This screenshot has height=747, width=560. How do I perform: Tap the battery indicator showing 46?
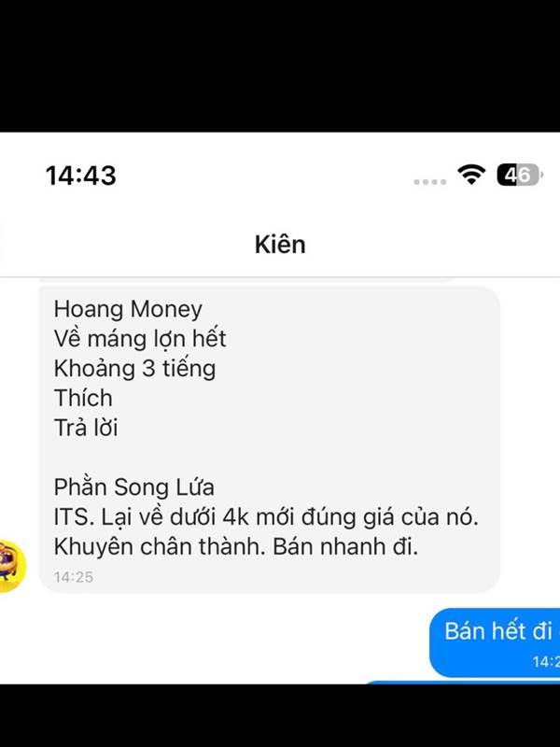(519, 175)
